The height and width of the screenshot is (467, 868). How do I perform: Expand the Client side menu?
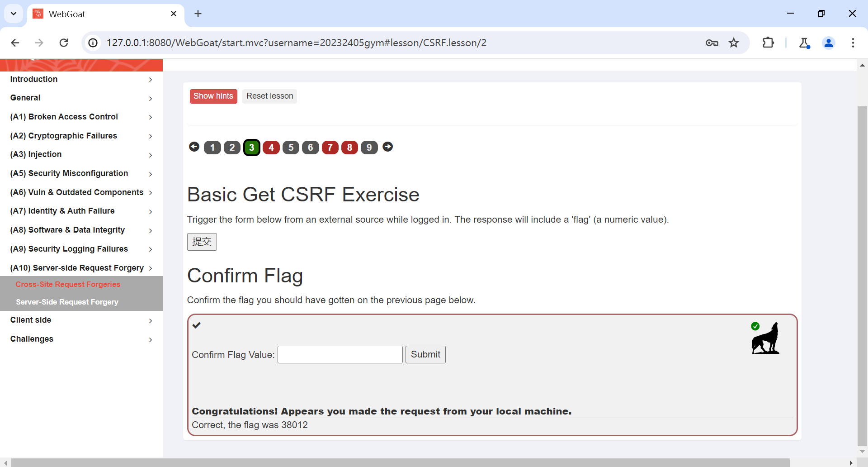tap(81, 320)
